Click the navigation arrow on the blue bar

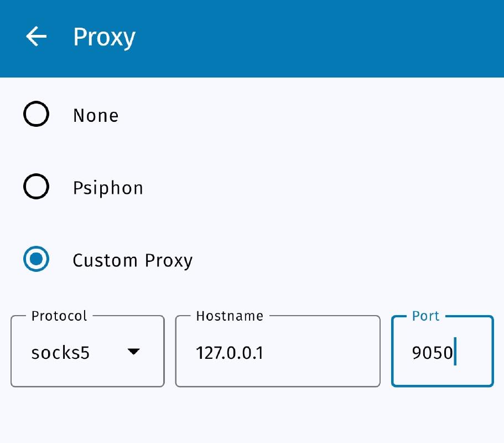[x=35, y=37]
